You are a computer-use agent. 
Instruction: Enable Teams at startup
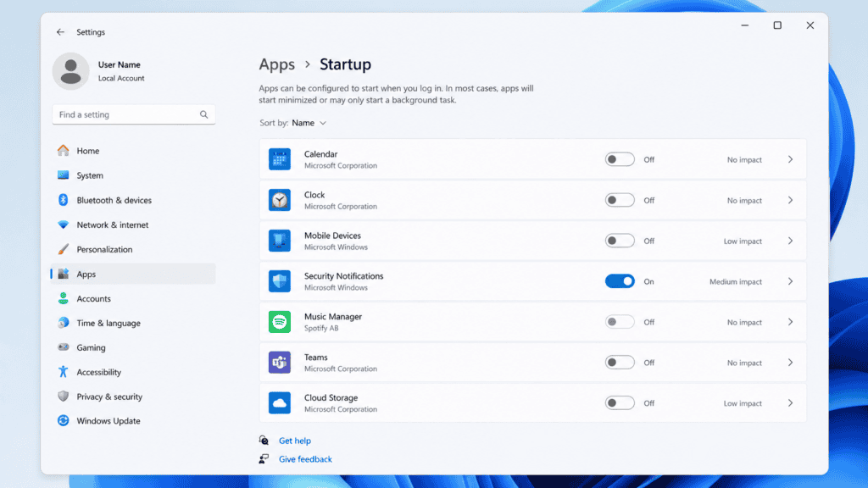pos(620,363)
